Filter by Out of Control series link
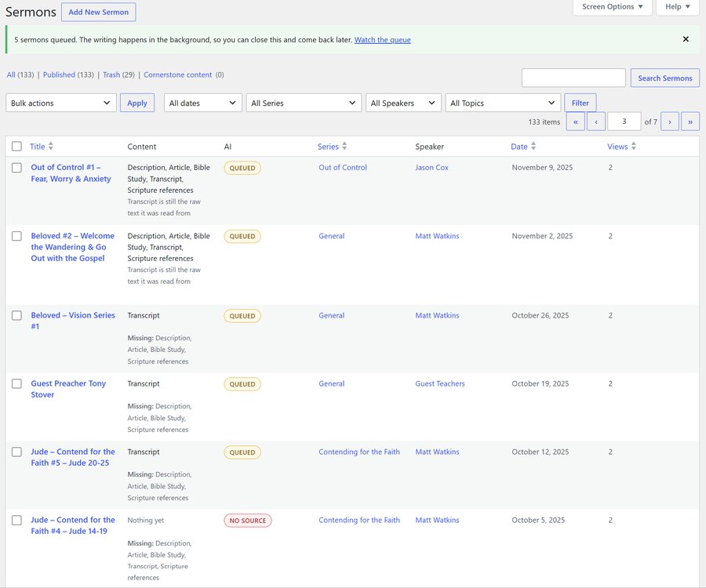 pos(343,167)
